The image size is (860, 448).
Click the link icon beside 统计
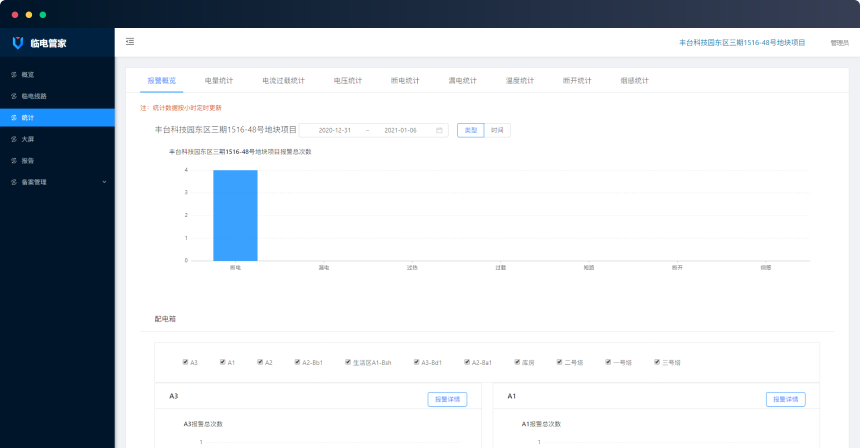(14, 117)
